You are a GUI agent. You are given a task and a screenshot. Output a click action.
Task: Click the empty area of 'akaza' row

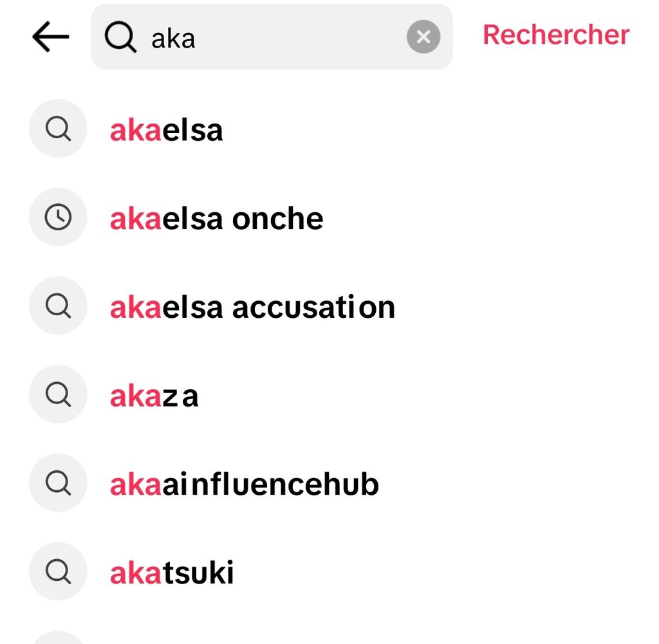click(x=418, y=395)
